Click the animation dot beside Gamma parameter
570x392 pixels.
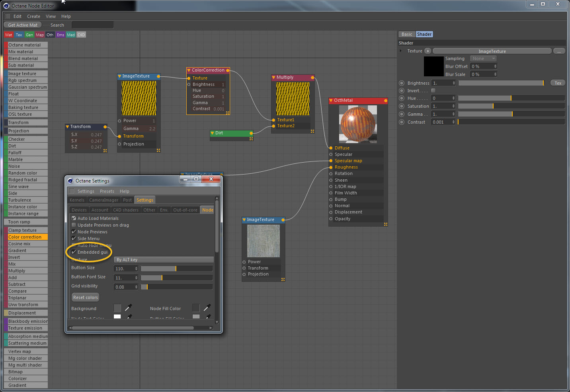402,114
